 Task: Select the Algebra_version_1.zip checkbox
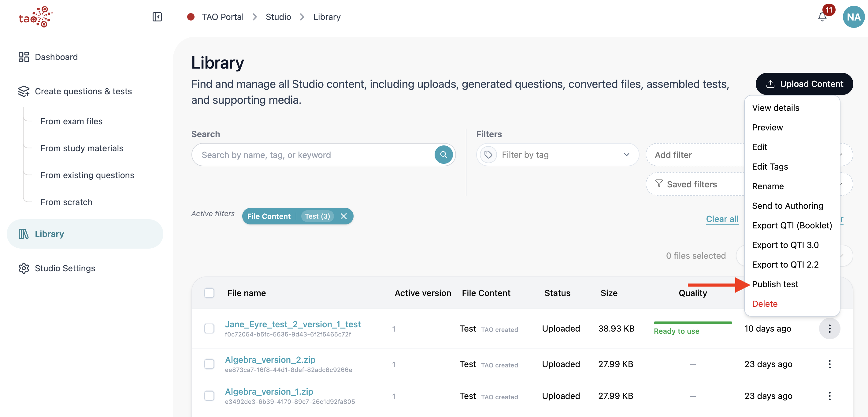tap(209, 396)
